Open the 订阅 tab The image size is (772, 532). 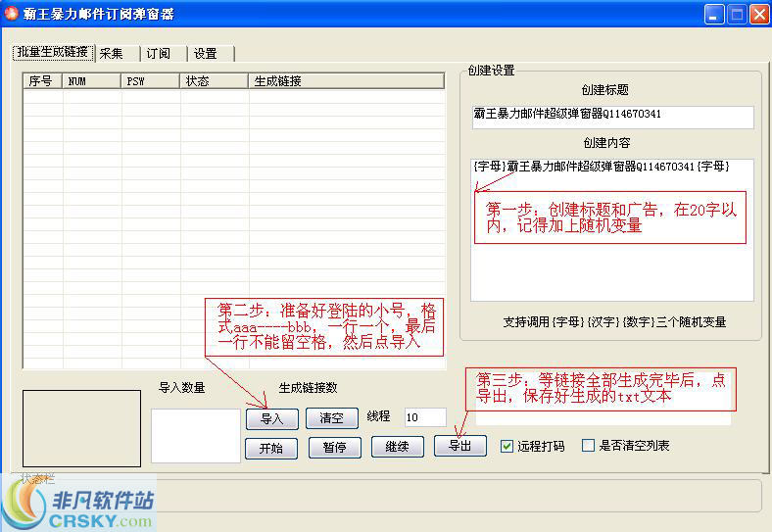click(165, 53)
